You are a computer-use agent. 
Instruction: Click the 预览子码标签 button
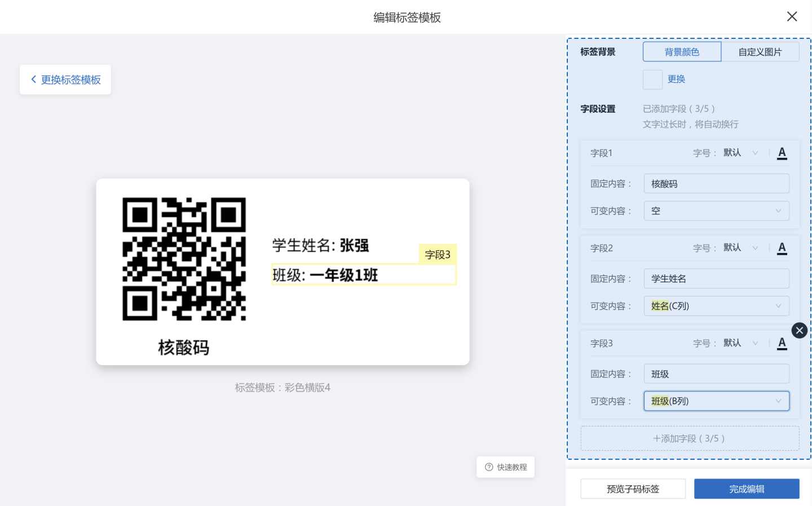tap(633, 489)
